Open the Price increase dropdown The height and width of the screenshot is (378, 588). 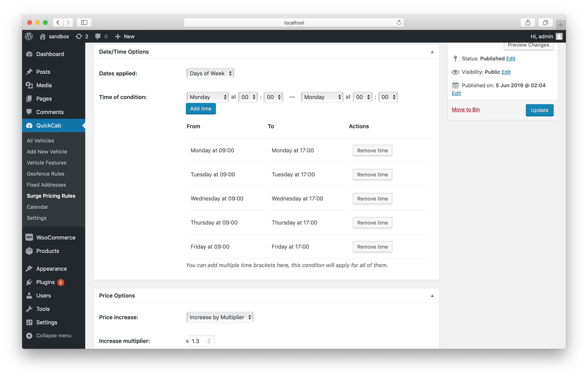tap(220, 317)
